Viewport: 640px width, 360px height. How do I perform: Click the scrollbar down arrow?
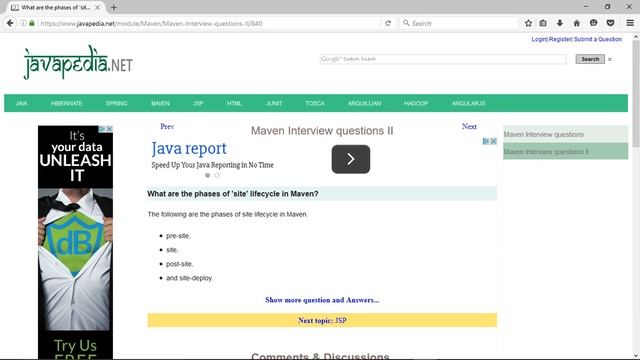point(636,356)
